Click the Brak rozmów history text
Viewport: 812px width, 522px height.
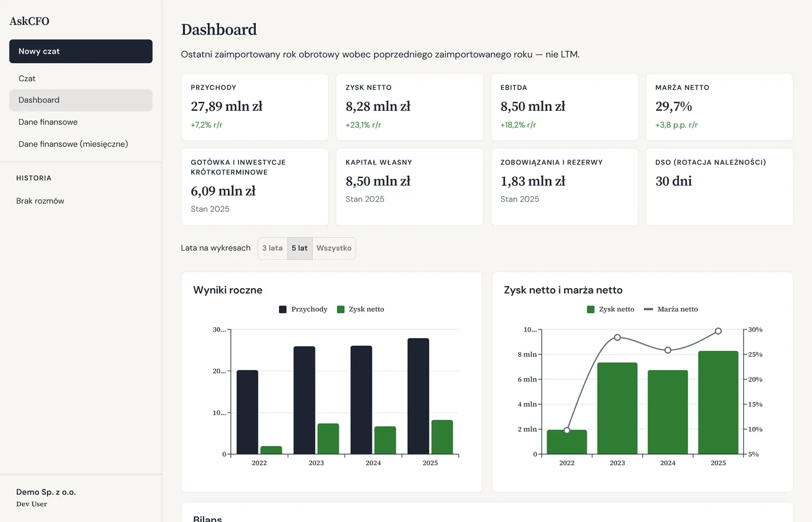tap(40, 201)
